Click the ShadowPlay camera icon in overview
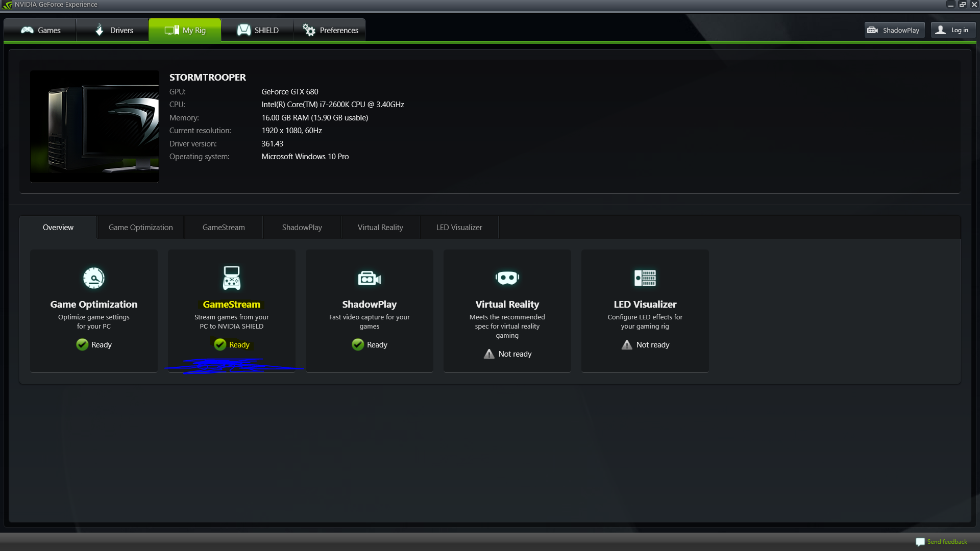This screenshot has height=551, width=980. pos(369,278)
